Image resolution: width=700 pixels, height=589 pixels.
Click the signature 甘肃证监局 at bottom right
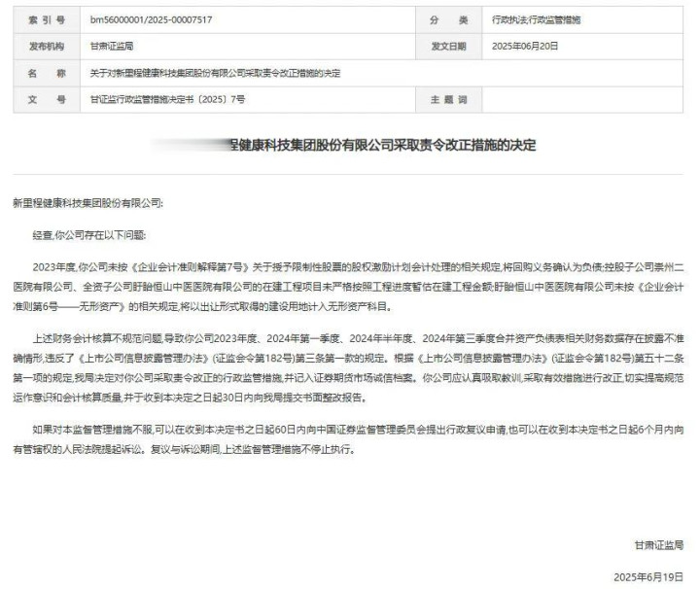(659, 545)
